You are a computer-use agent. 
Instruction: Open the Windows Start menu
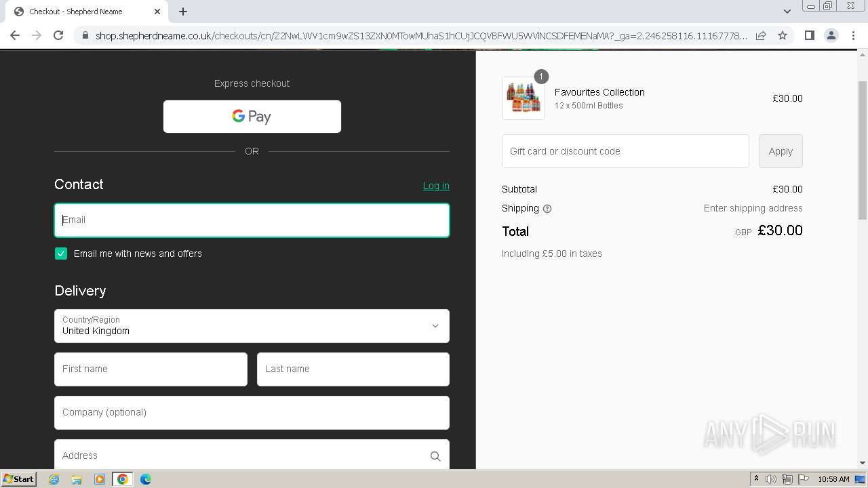click(x=19, y=479)
